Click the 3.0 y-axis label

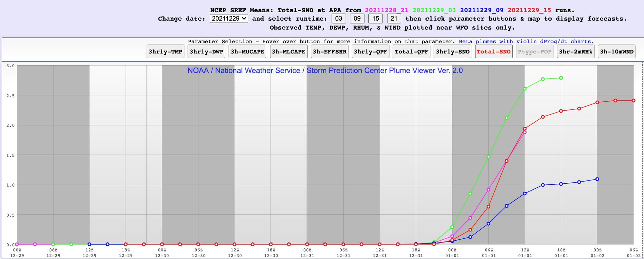[10, 66]
